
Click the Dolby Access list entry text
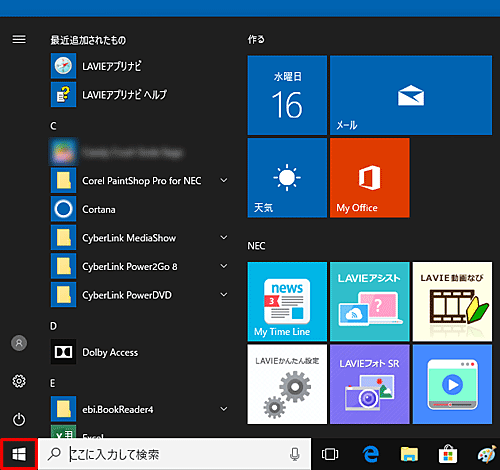pos(110,352)
